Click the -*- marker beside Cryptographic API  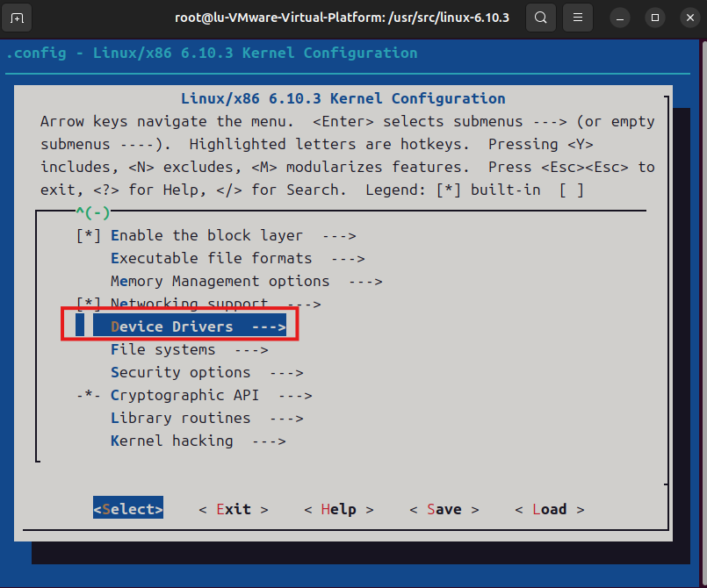click(89, 396)
